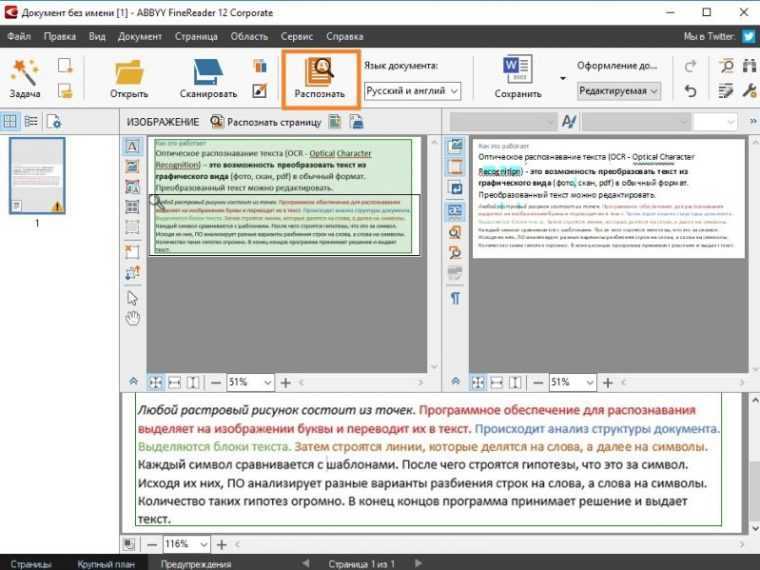Open the Сервис menu
Screen dimensions: 760x570
click(x=297, y=36)
